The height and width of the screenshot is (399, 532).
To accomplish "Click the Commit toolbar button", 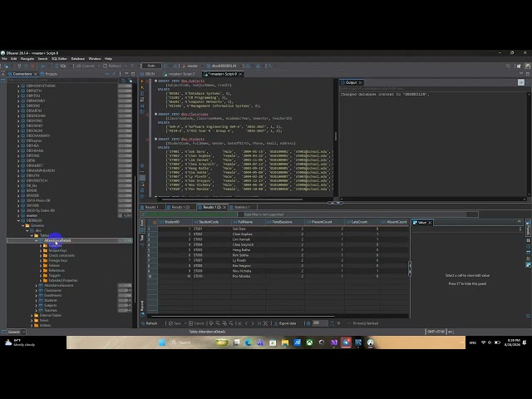I will tap(85, 66).
